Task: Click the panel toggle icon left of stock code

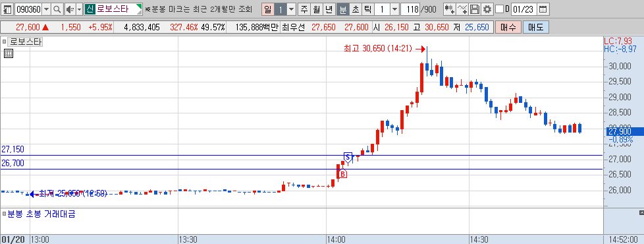Action: (8, 9)
